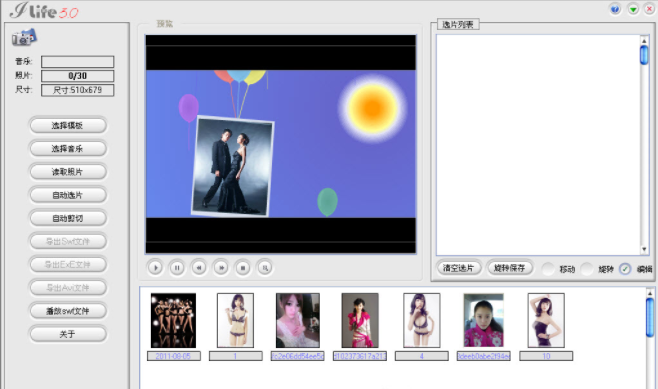The width and height of the screenshot is (658, 389).
Task: Rewind the preview playback
Action: (199, 267)
